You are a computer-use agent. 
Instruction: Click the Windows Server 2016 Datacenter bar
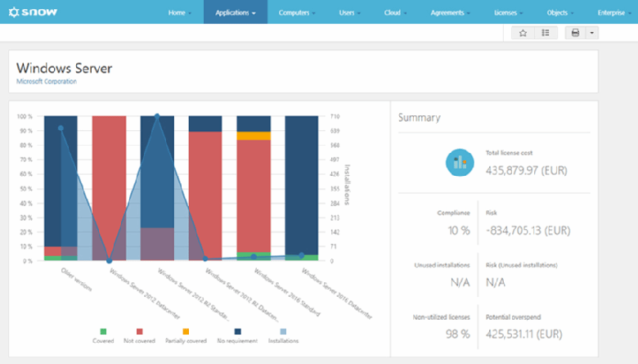(x=302, y=188)
